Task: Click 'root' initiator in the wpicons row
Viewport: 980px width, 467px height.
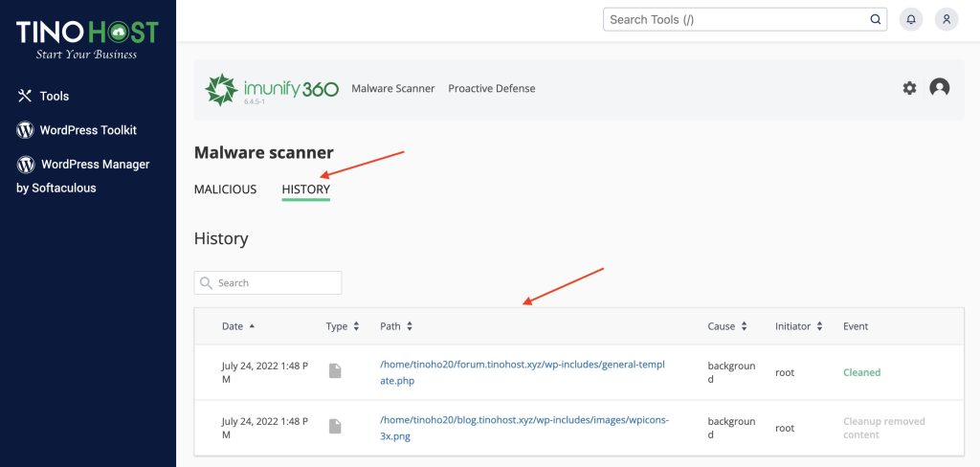Action: (x=785, y=428)
